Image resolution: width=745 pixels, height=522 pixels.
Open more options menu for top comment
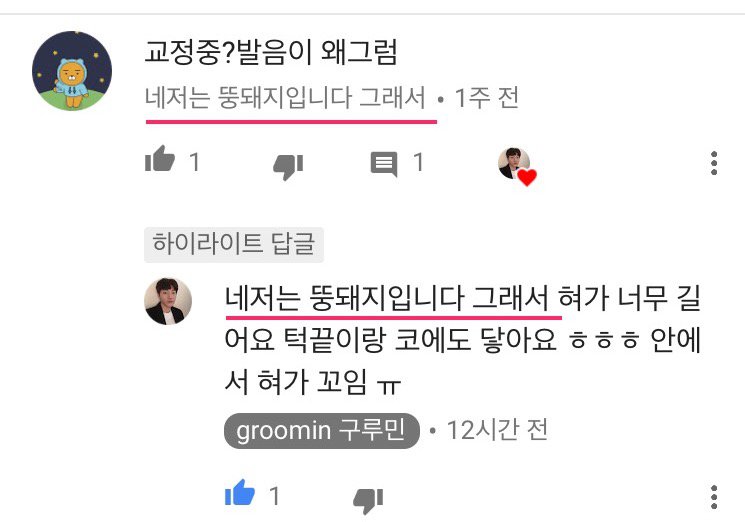tap(714, 163)
